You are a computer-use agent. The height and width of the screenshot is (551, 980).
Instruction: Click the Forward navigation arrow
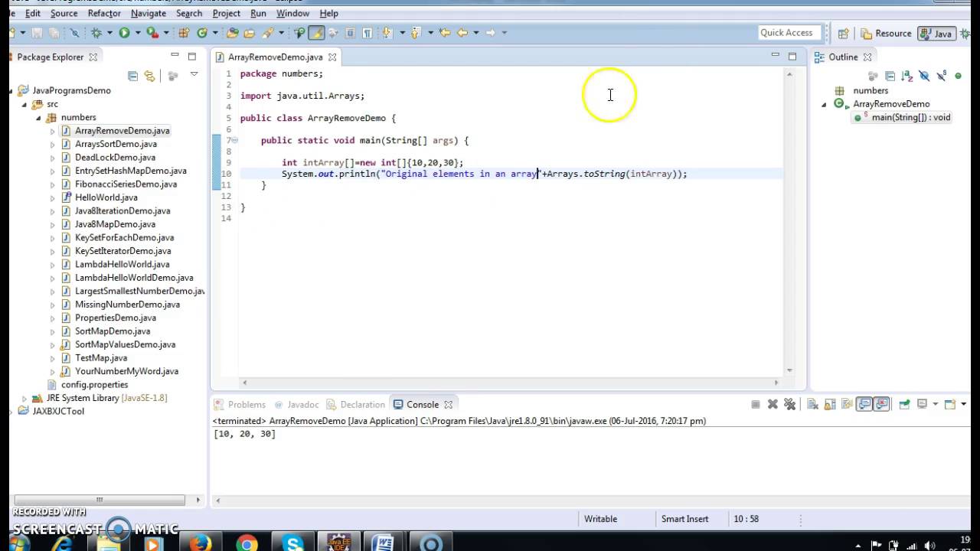click(491, 33)
